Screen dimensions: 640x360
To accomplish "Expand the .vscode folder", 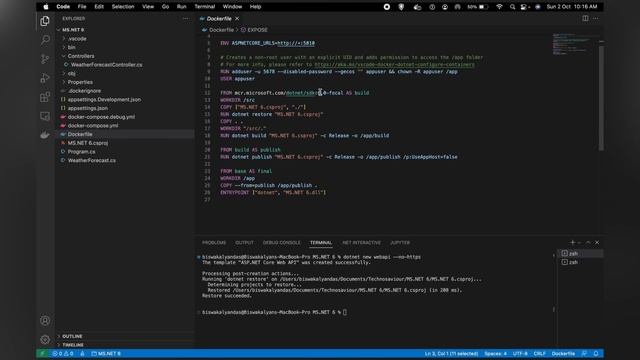I will 77,38.
